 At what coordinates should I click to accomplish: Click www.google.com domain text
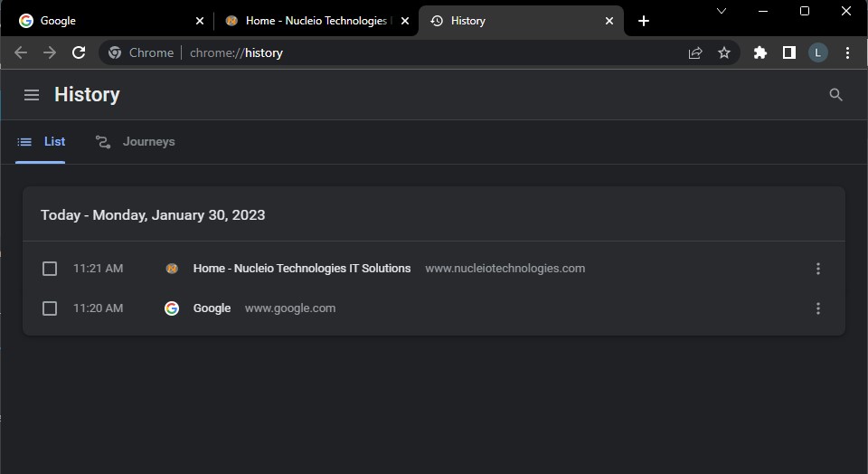pos(290,308)
